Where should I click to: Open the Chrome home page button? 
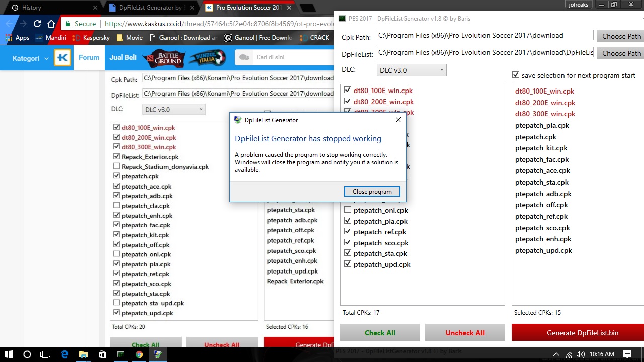(51, 24)
